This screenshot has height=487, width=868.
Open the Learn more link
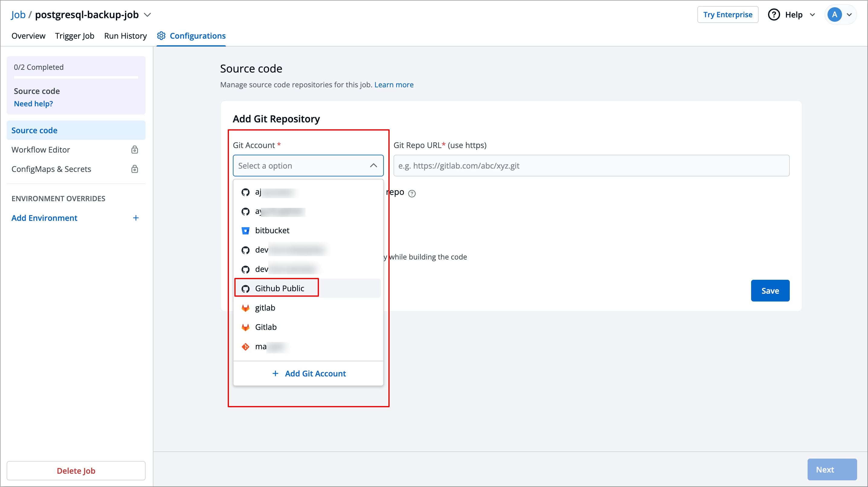coord(394,85)
